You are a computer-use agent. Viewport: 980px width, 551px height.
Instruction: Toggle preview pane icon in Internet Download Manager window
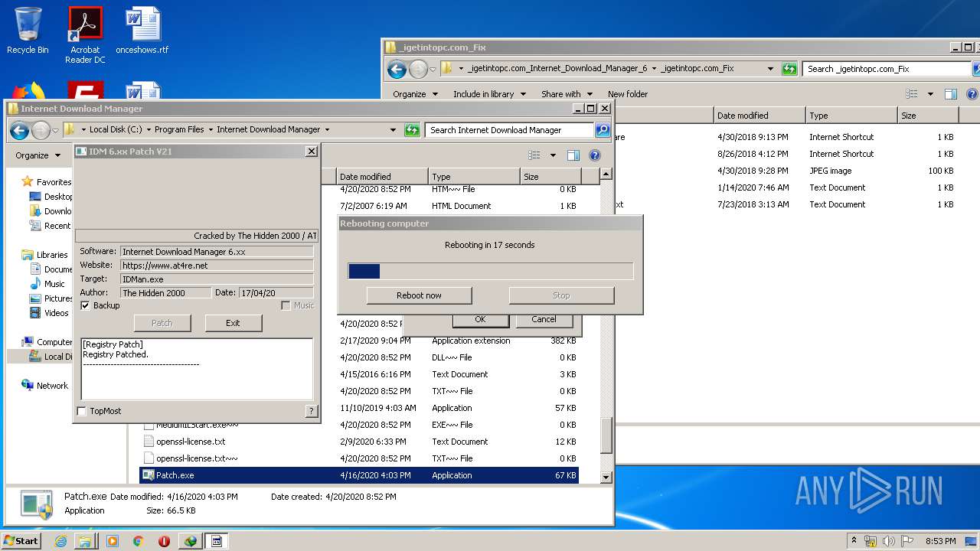pos(573,155)
